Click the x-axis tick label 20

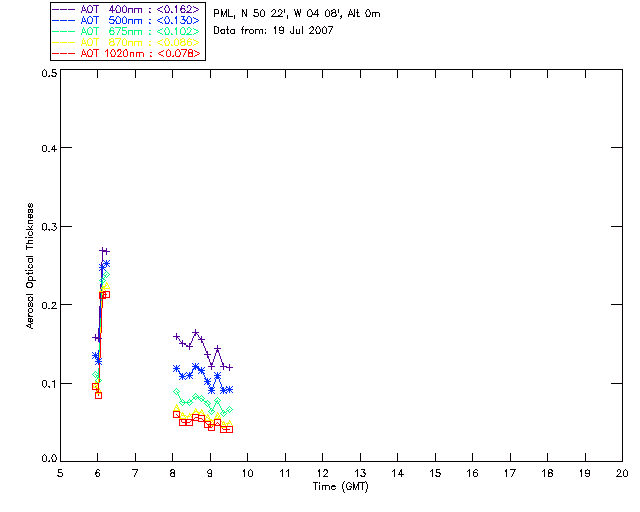tap(622, 473)
